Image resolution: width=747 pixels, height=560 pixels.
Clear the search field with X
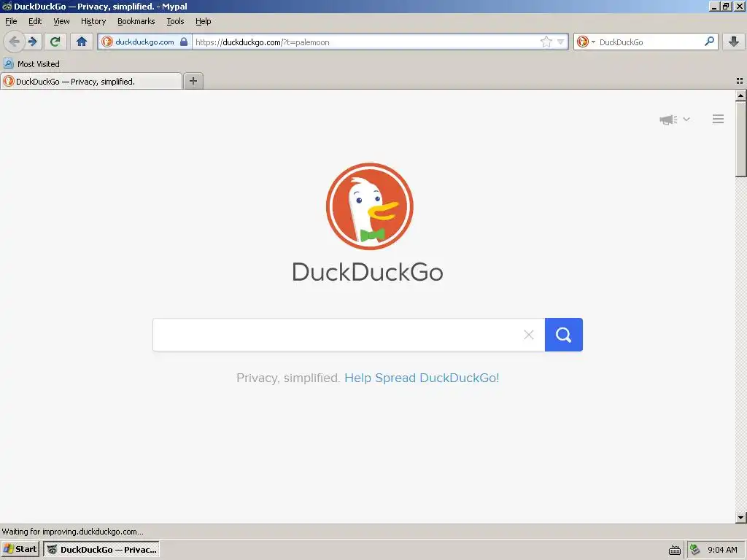pos(528,335)
